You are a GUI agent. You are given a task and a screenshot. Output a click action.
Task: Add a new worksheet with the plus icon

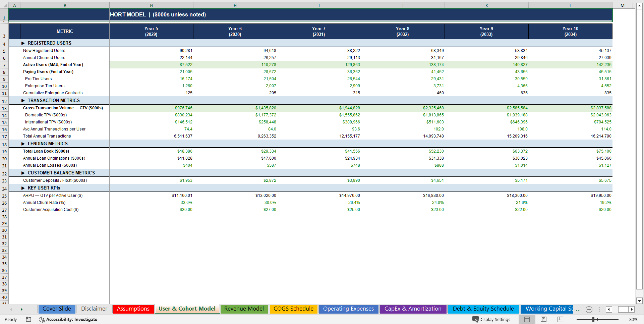589,309
